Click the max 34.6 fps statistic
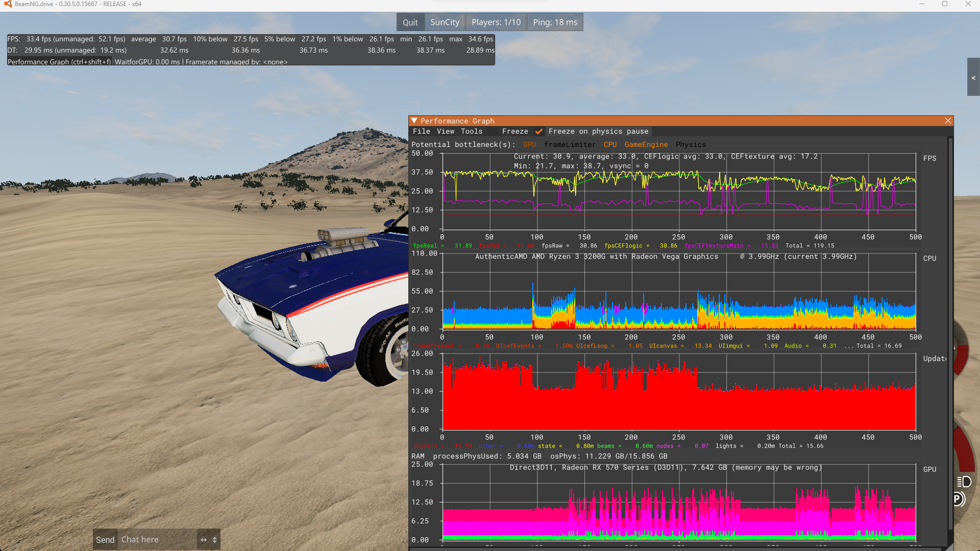This screenshot has width=980, height=551. pyautogui.click(x=471, y=39)
